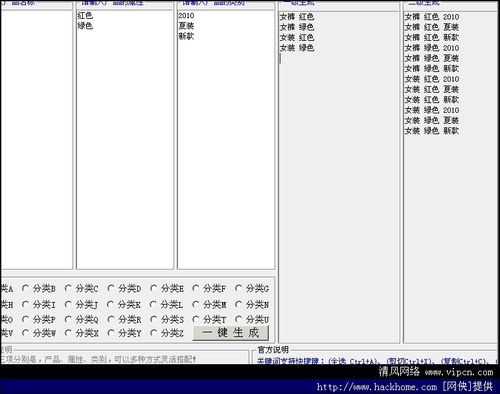Click the 官方说明 group label
Image resolution: width=500 pixels, height=394 pixels.
click(273, 350)
